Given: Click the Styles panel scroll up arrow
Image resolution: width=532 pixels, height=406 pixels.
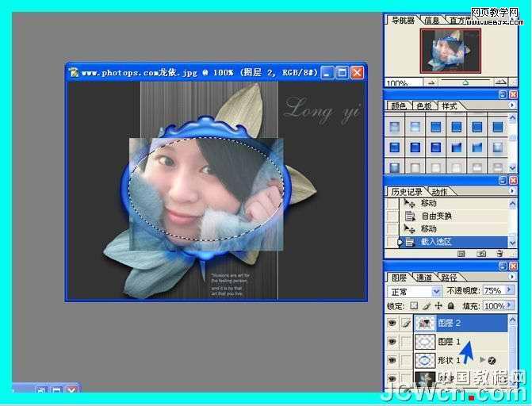Looking at the screenshot, I should tap(513, 118).
